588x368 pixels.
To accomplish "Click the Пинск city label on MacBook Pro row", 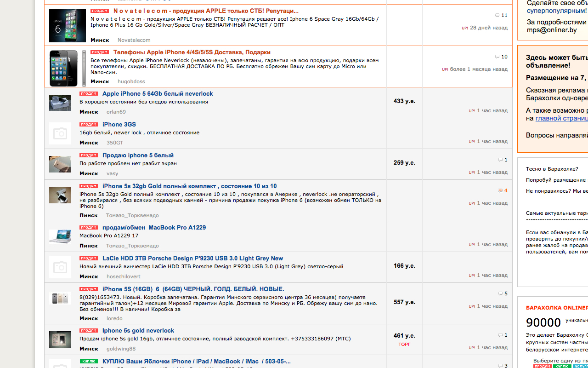I will (89, 246).
